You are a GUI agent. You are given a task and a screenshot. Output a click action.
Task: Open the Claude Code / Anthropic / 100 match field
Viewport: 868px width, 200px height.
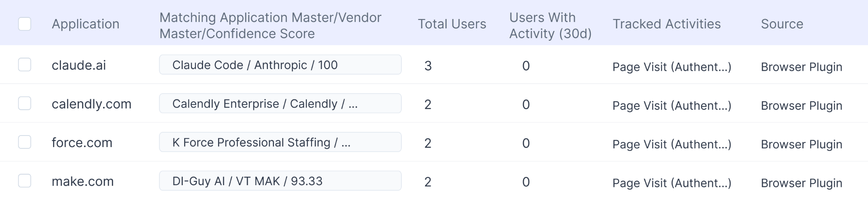tap(280, 65)
